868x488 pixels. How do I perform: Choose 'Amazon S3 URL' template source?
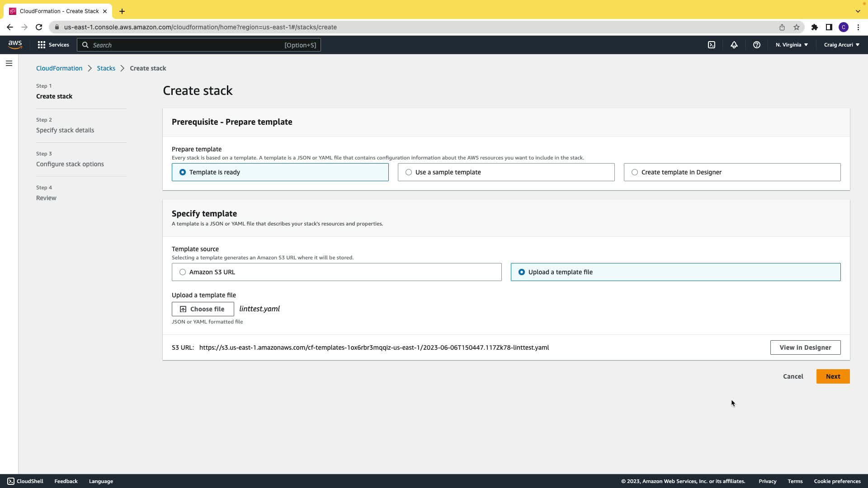[183, 272]
